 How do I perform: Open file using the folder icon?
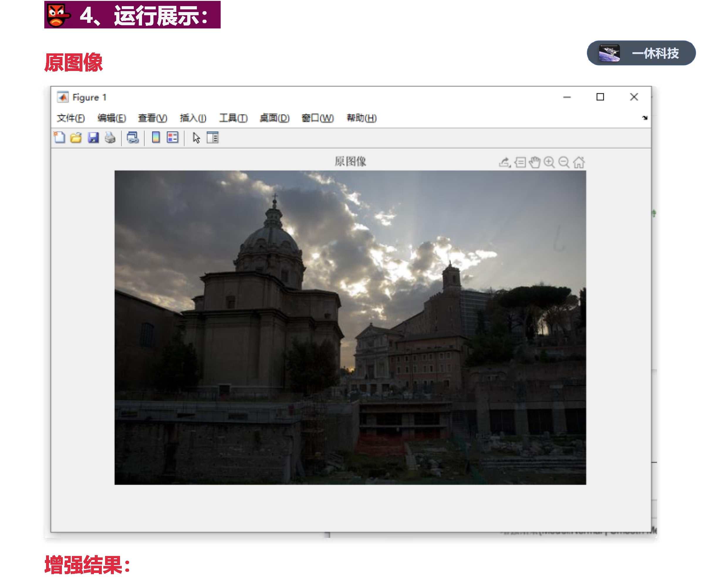pyautogui.click(x=76, y=138)
